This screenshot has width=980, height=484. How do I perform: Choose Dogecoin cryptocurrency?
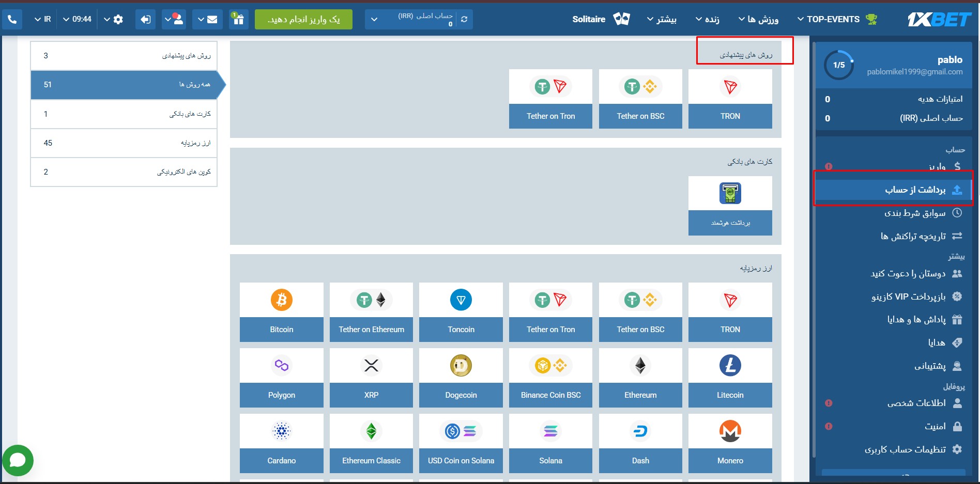click(x=461, y=378)
